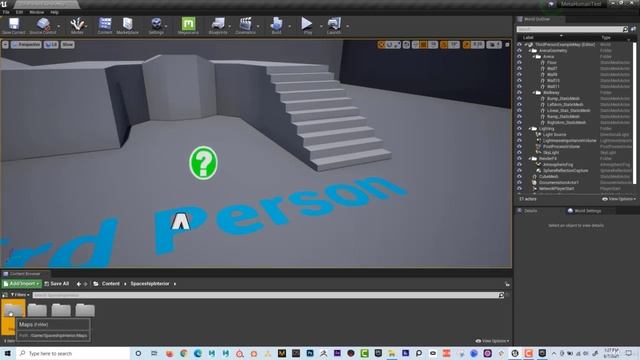The width and height of the screenshot is (640, 360).
Task: Start Play in the editor
Action: [x=307, y=25]
